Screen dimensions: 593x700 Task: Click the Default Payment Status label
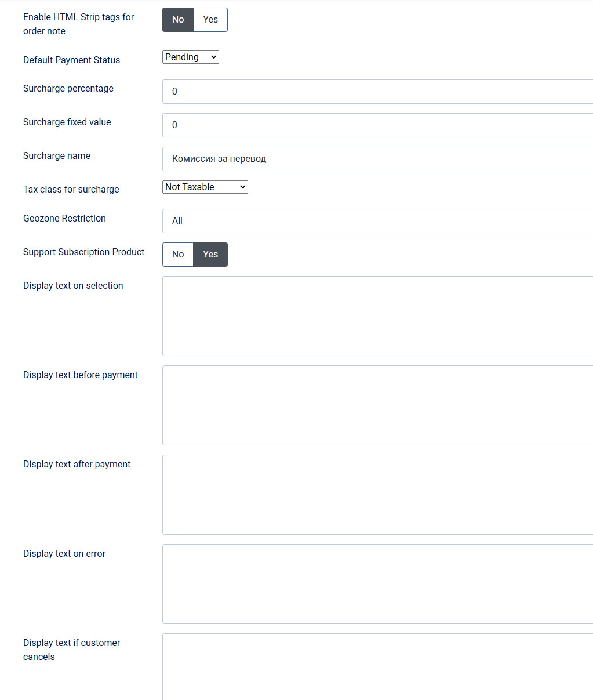[x=71, y=60]
